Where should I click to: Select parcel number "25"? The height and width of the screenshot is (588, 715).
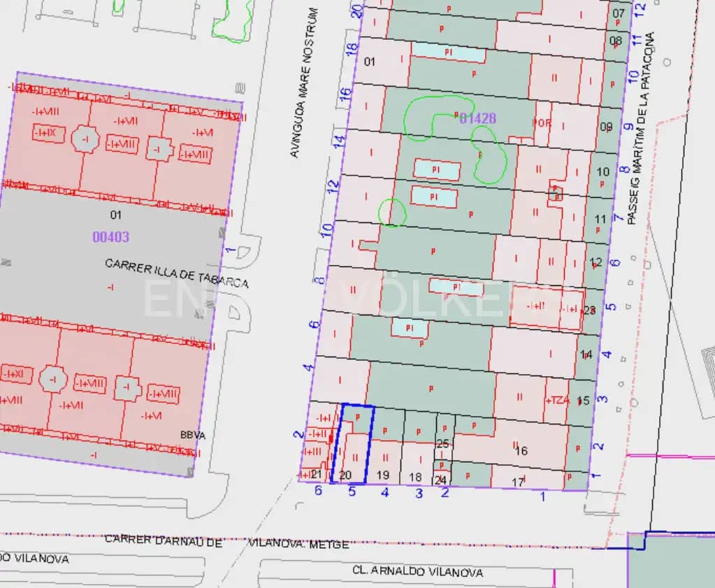(x=442, y=443)
